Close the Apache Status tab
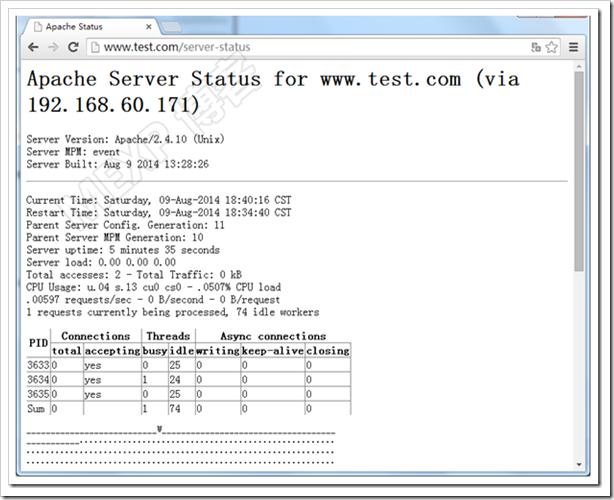Viewport: 614px width, 500px height. (x=148, y=27)
